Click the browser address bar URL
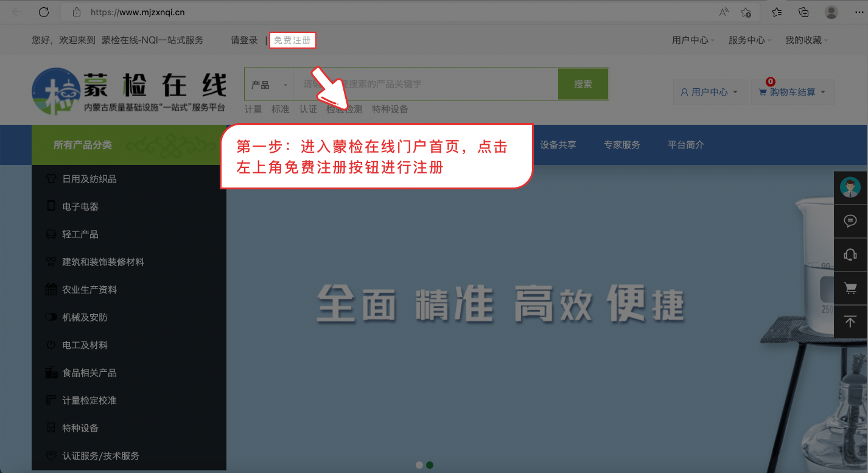This screenshot has height=473, width=868. pos(138,12)
